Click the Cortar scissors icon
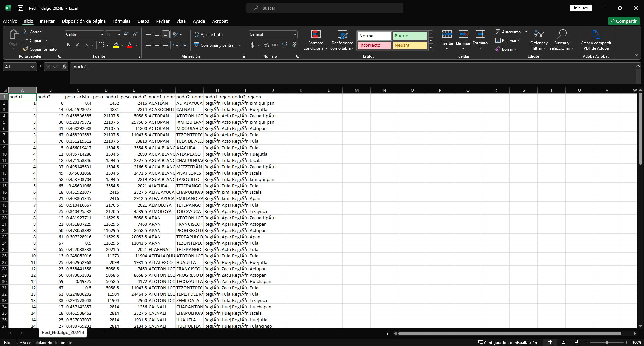 (x=25, y=32)
